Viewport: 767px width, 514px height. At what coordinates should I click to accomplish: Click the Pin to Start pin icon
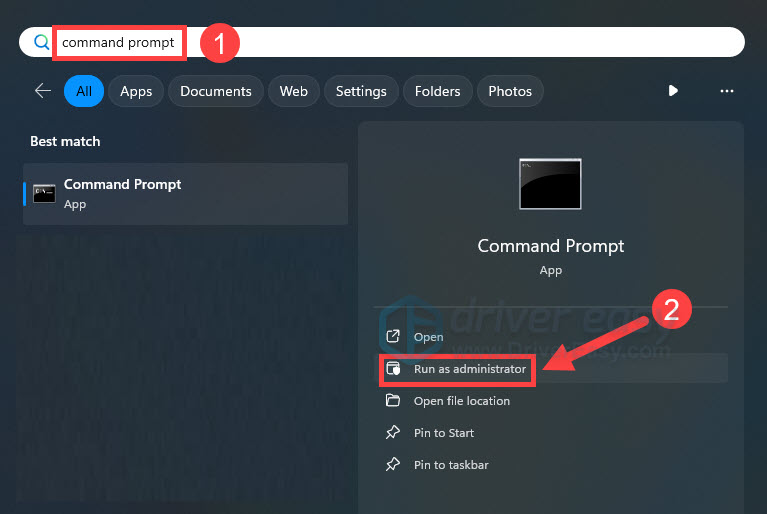pos(394,433)
